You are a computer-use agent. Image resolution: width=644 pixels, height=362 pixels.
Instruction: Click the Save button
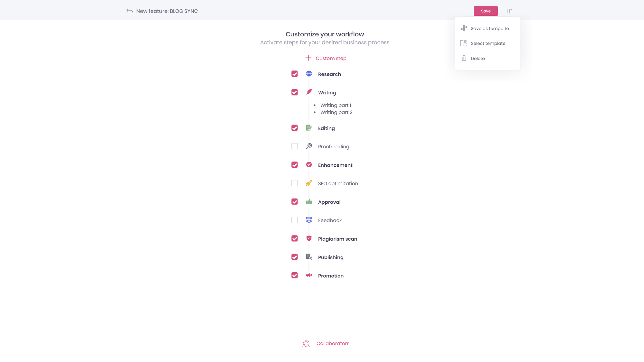[485, 11]
